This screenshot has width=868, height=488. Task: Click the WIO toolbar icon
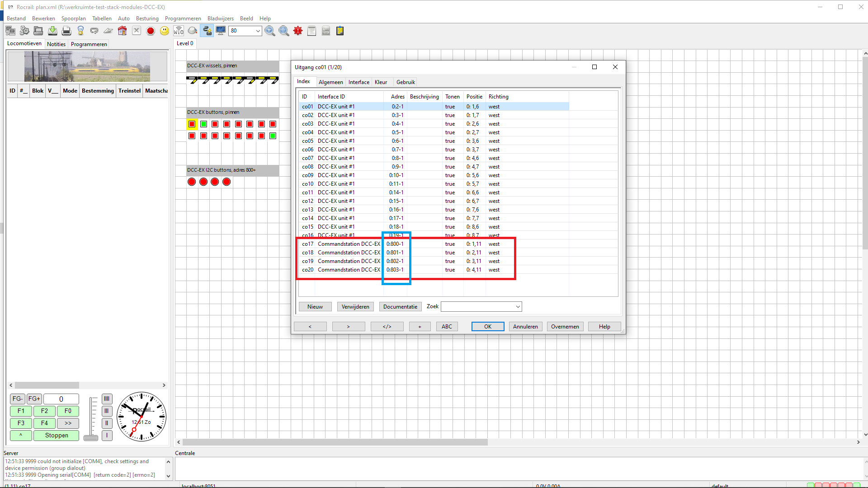click(179, 31)
